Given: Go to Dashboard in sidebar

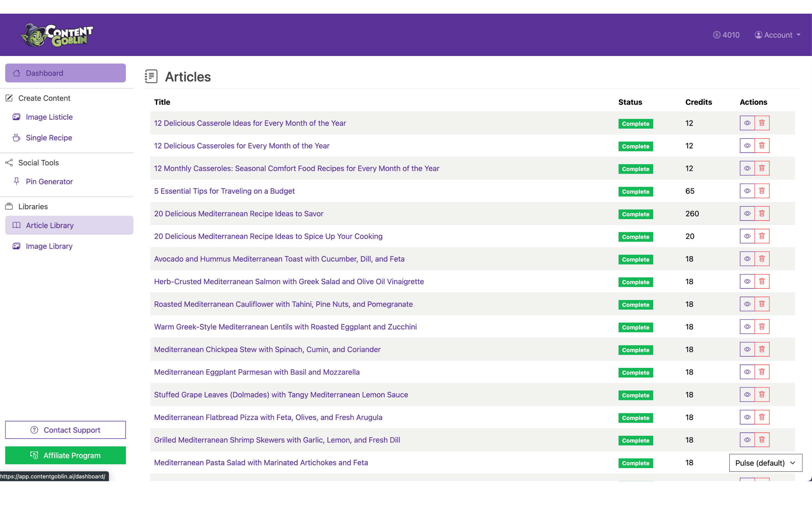Looking at the screenshot, I should [x=66, y=73].
